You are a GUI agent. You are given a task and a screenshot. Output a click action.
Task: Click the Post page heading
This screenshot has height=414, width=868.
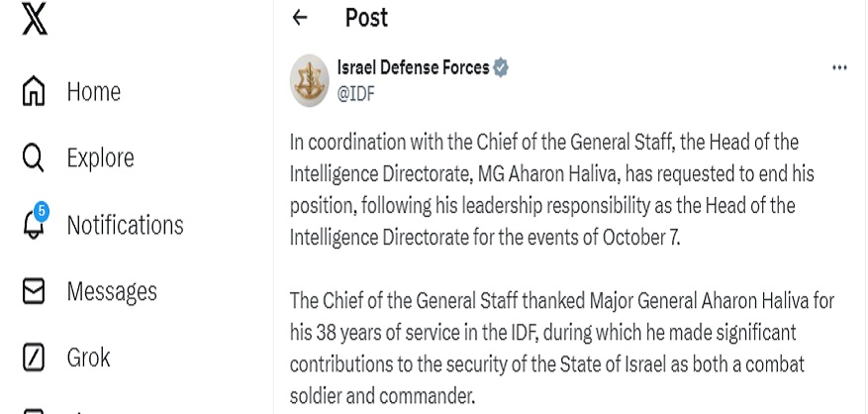coord(366,18)
